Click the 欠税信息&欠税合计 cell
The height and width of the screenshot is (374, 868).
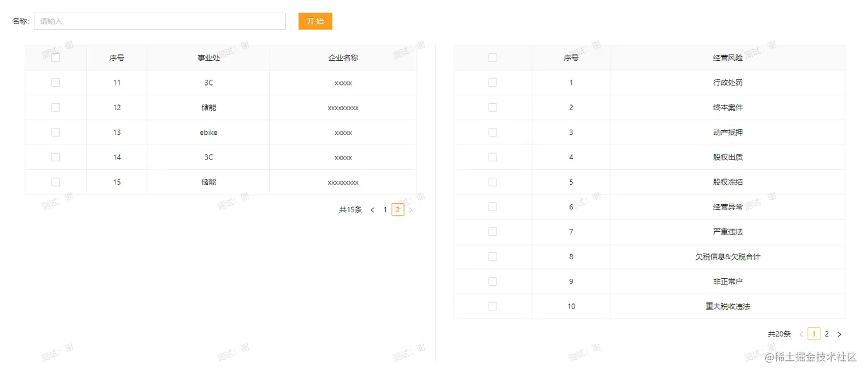728,256
